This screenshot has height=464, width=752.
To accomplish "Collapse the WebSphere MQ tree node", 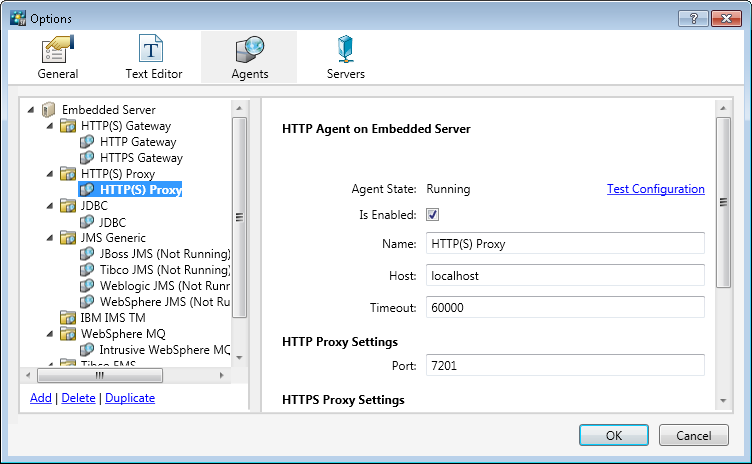I will [49, 334].
